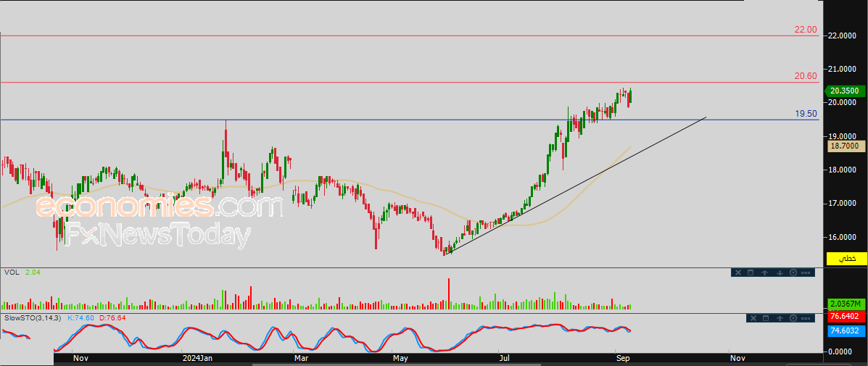Move the VOL pane up
This screenshot has width=868, height=366.
[764, 273]
